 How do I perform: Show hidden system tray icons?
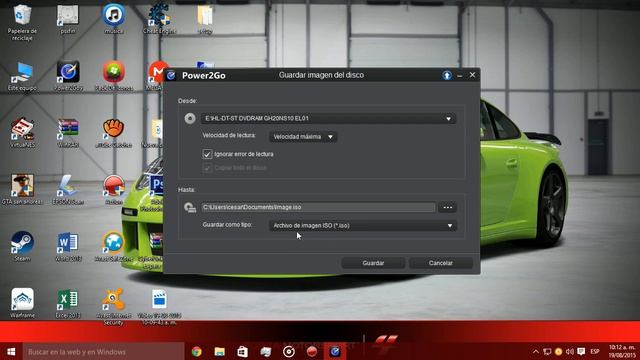click(536, 351)
